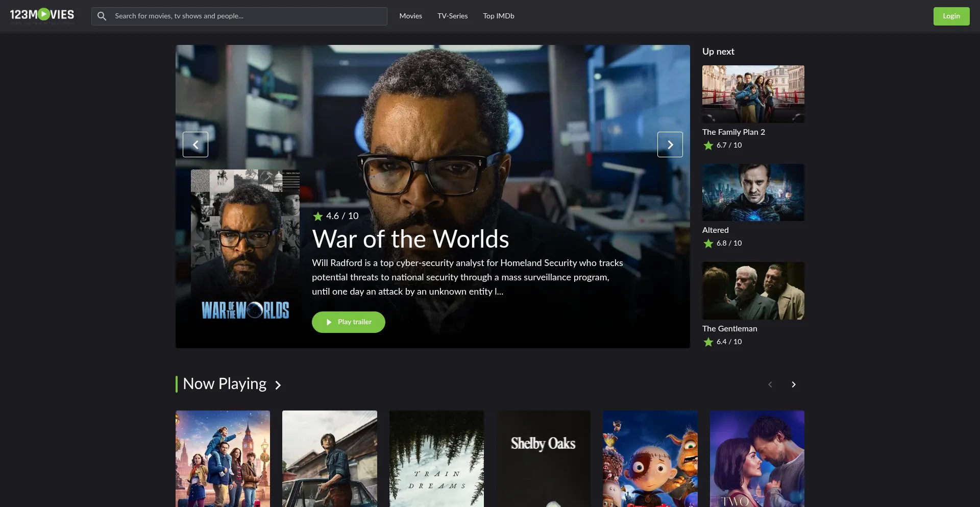Open the Shelby Oaks poster
The width and height of the screenshot is (980, 507).
click(543, 458)
